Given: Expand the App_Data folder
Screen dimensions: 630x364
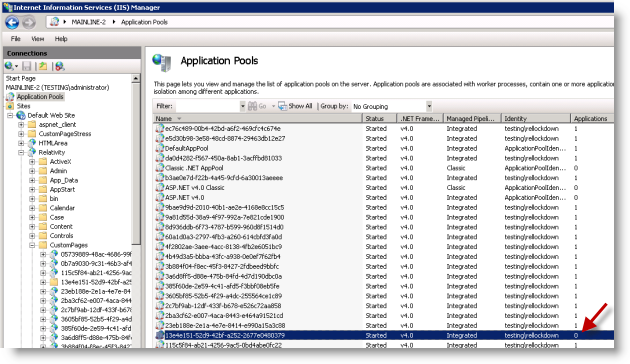Looking at the screenshot, I should click(33, 180).
